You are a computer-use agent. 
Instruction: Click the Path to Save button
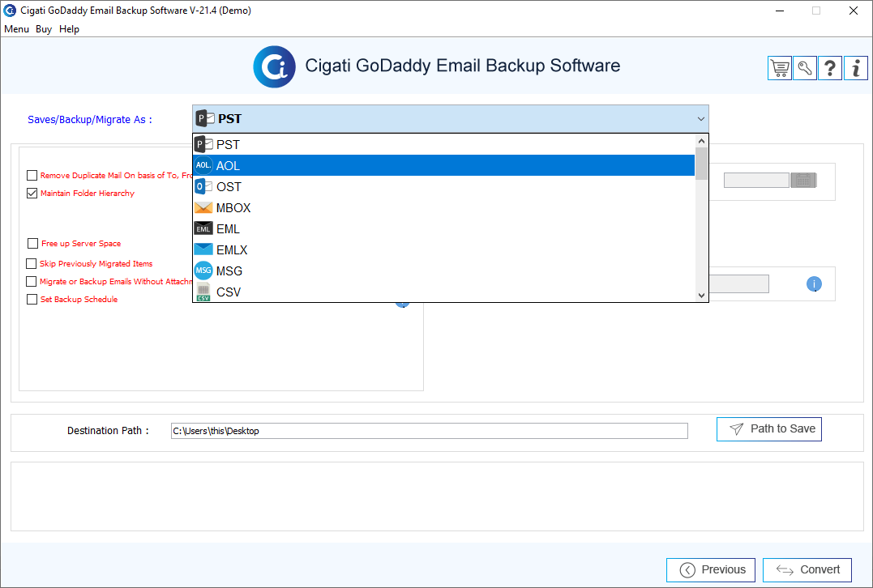point(769,429)
